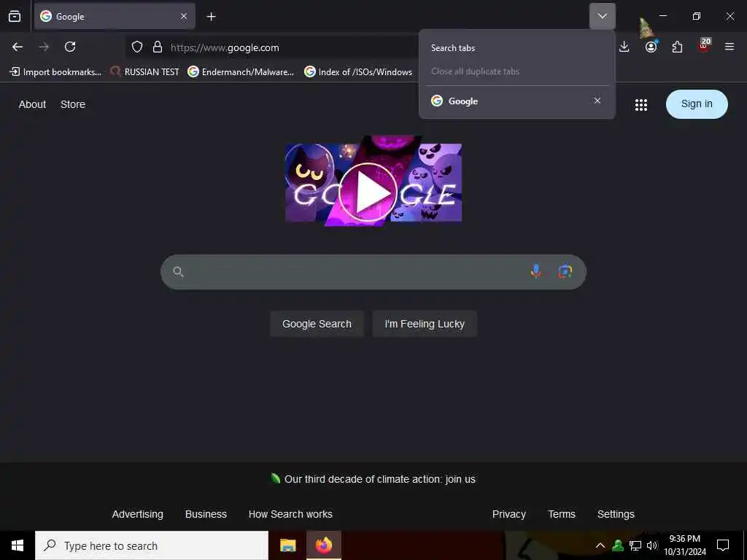
Task: Open Endermanch/Malware bookmark
Action: click(241, 72)
